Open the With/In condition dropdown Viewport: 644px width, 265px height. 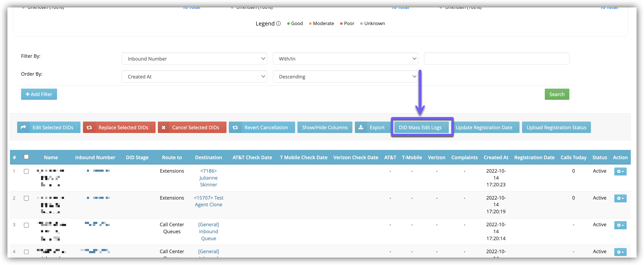tap(345, 59)
